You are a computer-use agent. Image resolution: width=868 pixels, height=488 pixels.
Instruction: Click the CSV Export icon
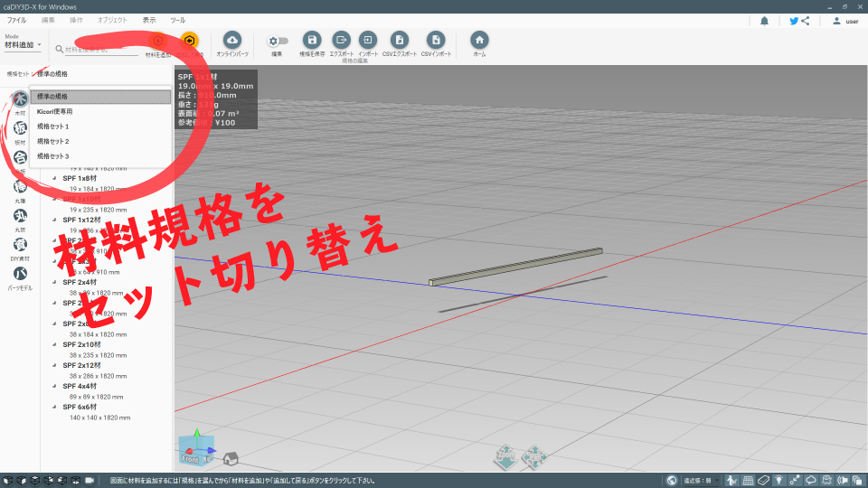[x=399, y=40]
